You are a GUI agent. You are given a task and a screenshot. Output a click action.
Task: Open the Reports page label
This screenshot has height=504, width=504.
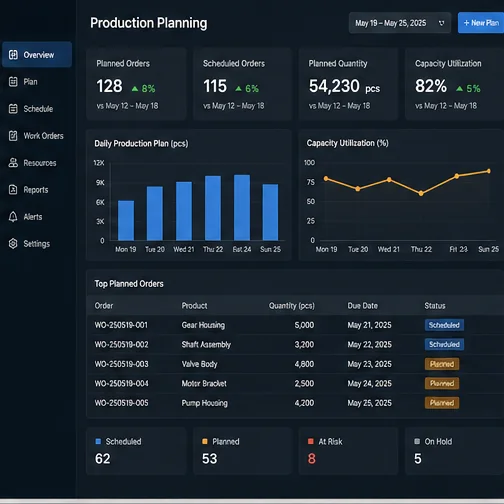coord(36,190)
